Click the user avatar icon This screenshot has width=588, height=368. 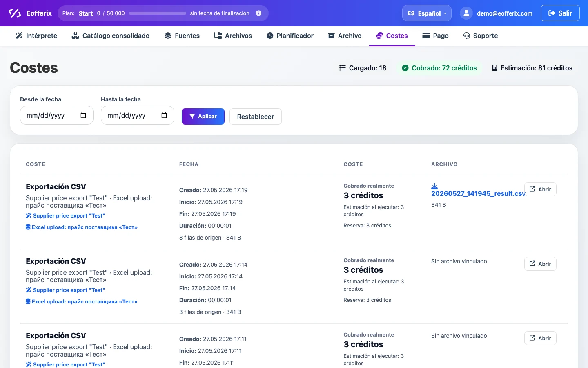tap(466, 13)
